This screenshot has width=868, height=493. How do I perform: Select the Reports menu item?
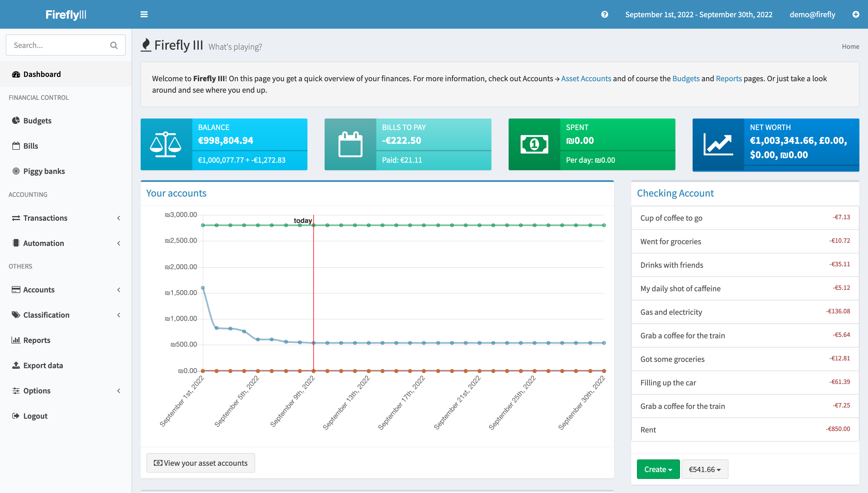click(x=36, y=340)
